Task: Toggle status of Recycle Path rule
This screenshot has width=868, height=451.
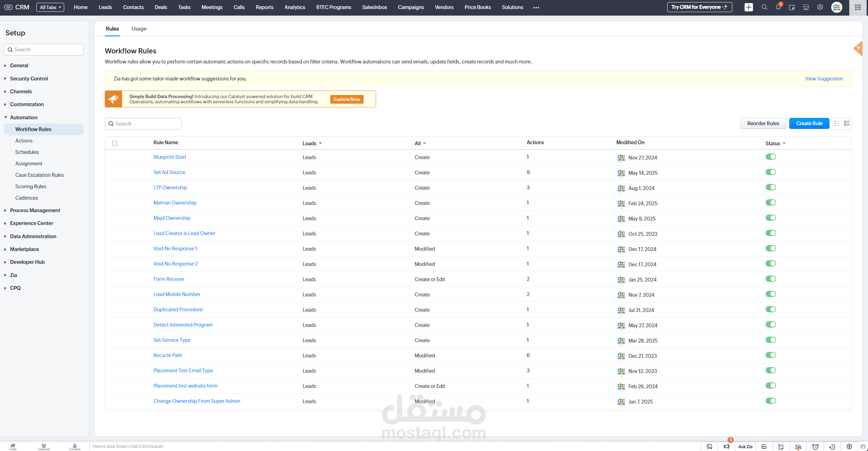Action: tap(771, 355)
